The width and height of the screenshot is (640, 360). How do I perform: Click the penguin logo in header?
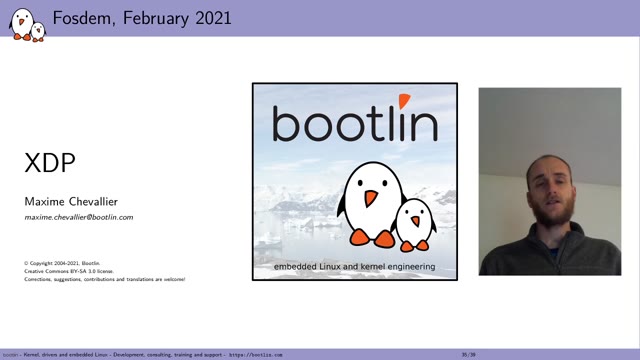[27, 24]
